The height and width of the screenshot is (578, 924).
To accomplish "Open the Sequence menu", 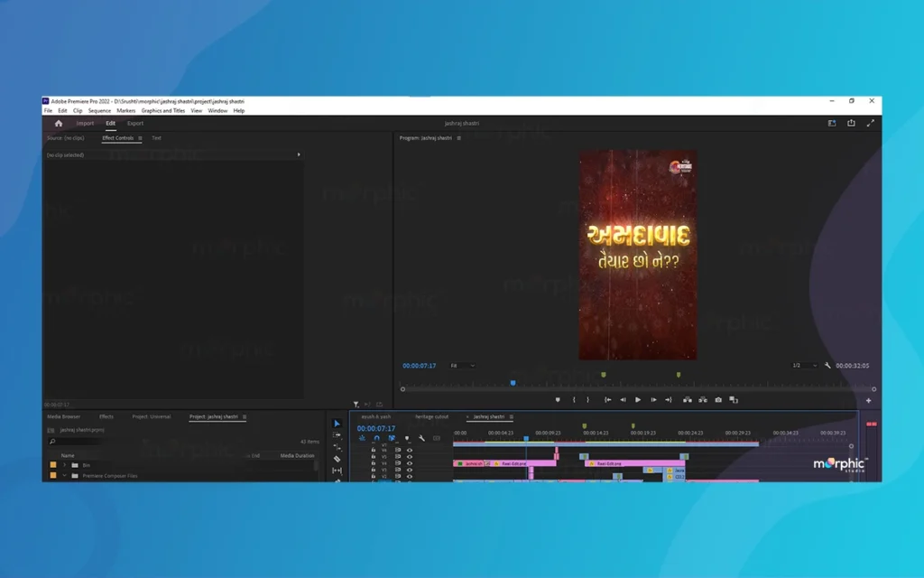I will tap(99, 111).
